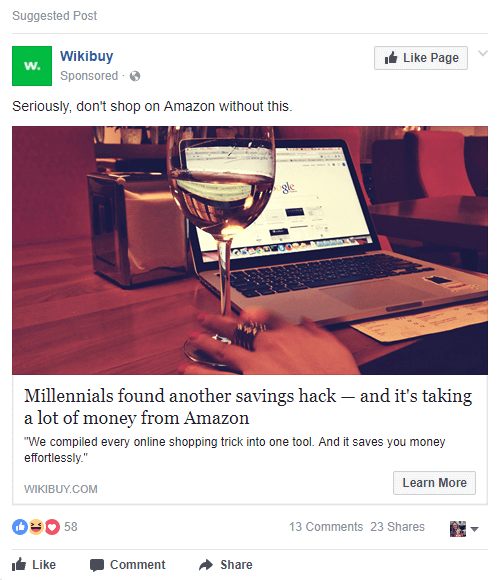Click the Sponsored label link
This screenshot has height=580, width=498.
89,76
